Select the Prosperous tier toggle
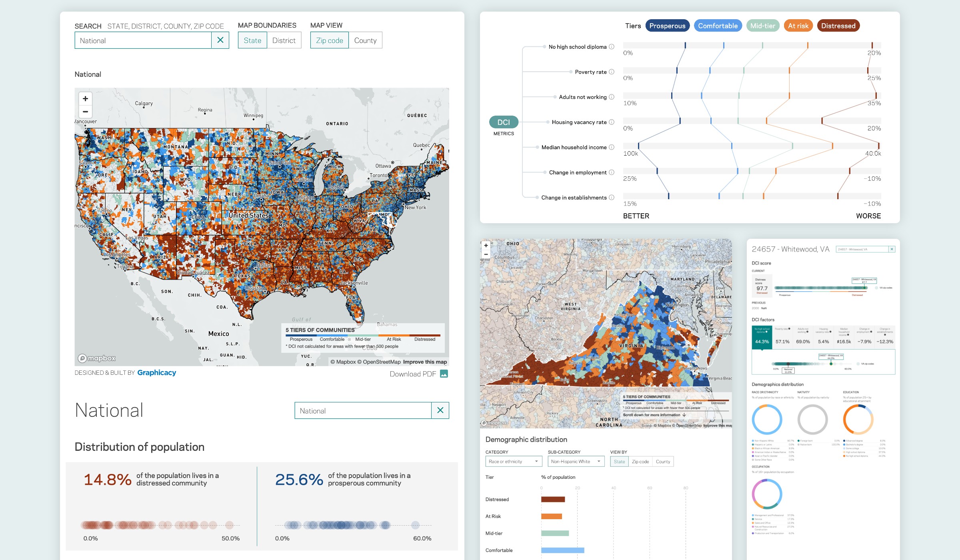This screenshot has width=960, height=560. click(667, 26)
